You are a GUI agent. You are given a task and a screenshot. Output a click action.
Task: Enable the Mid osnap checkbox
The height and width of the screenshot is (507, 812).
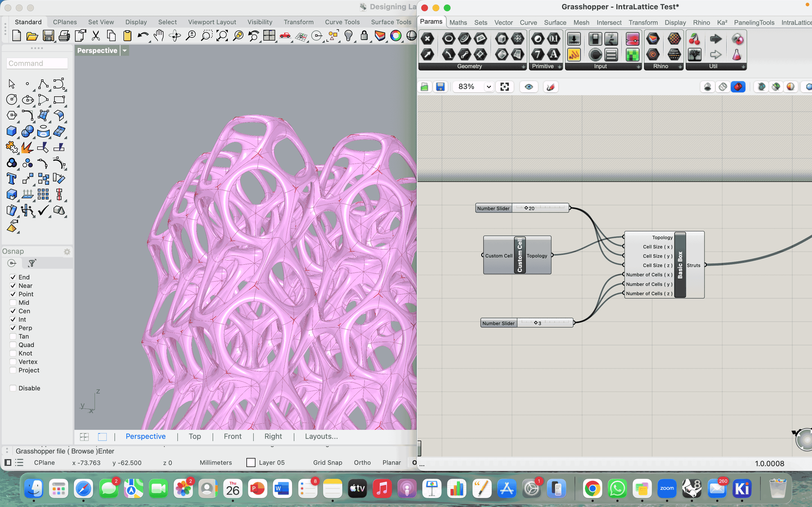(x=13, y=303)
